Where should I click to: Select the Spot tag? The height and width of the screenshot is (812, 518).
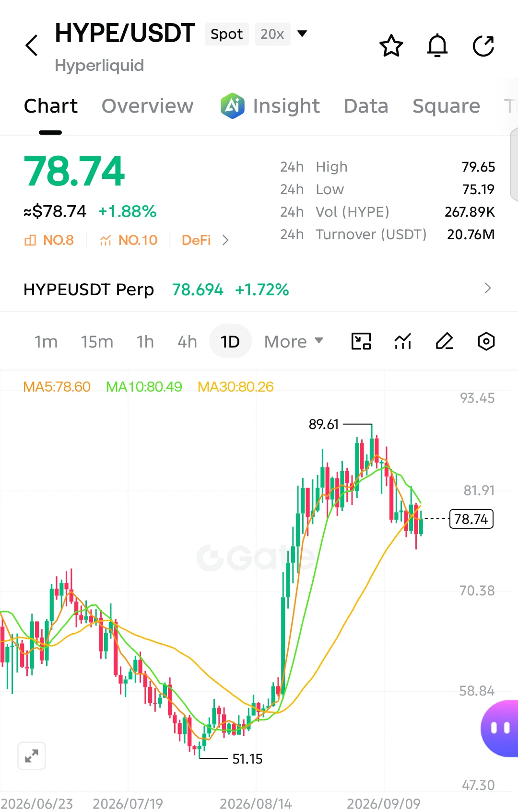coord(227,34)
